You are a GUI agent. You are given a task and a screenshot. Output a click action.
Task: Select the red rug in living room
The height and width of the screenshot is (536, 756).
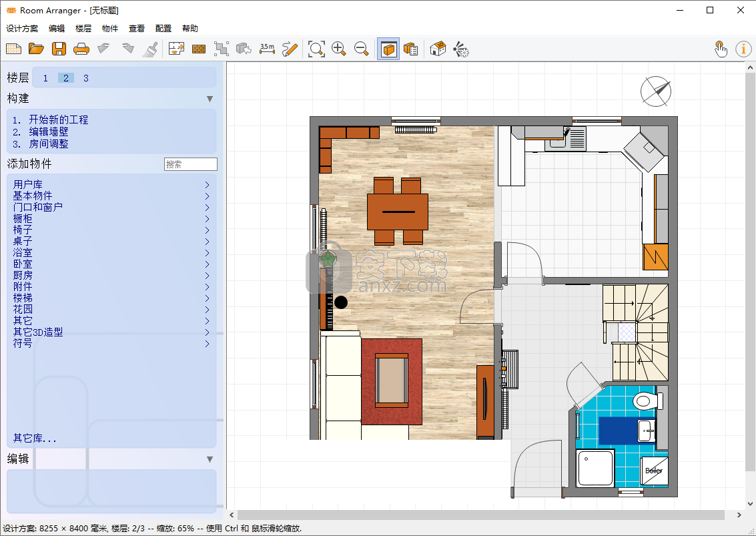pyautogui.click(x=392, y=382)
